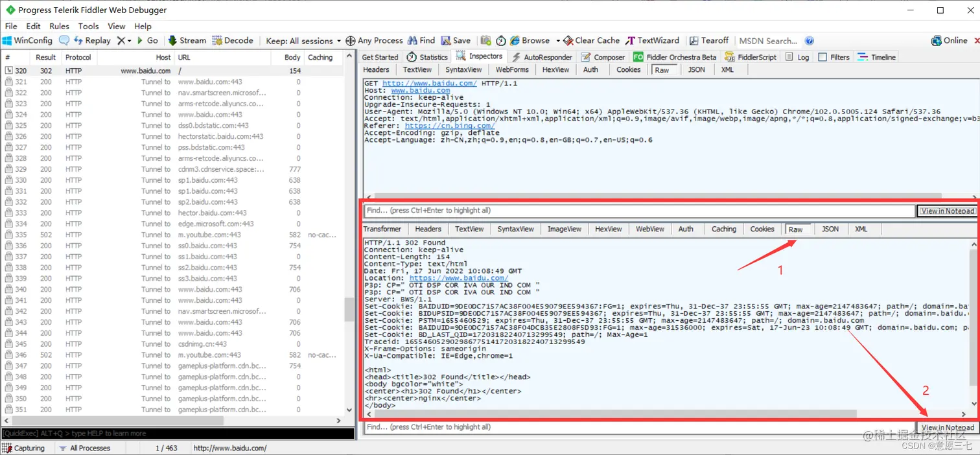Launch Browse with the IE icon
The width and height of the screenshot is (980, 455).
click(529, 40)
